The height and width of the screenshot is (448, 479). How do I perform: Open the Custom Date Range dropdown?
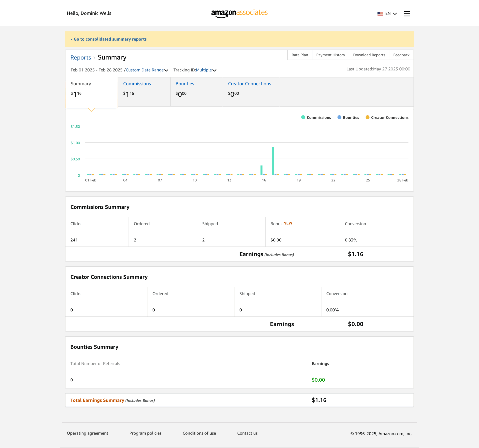pyautogui.click(x=147, y=70)
